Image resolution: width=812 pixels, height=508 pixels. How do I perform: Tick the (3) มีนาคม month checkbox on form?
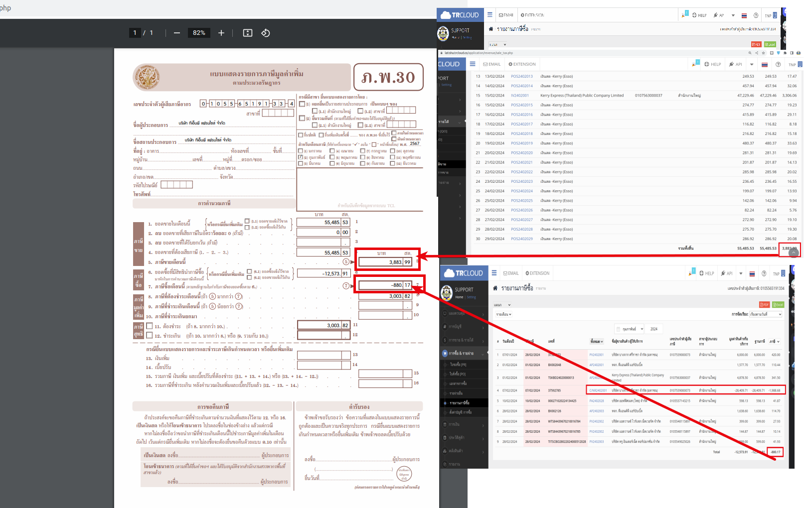point(301,163)
